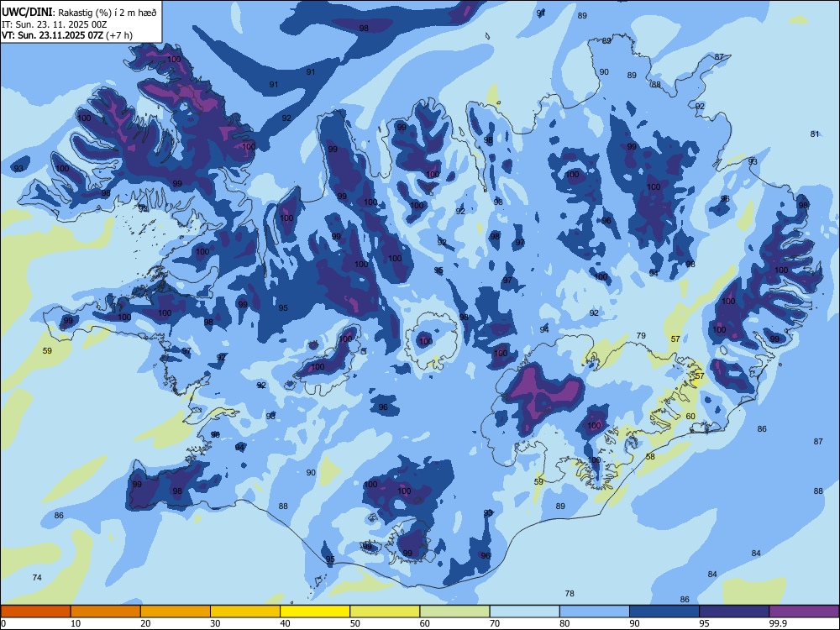Select the '50' legend tick label
Screen dimensions: 840x630
tap(355, 623)
